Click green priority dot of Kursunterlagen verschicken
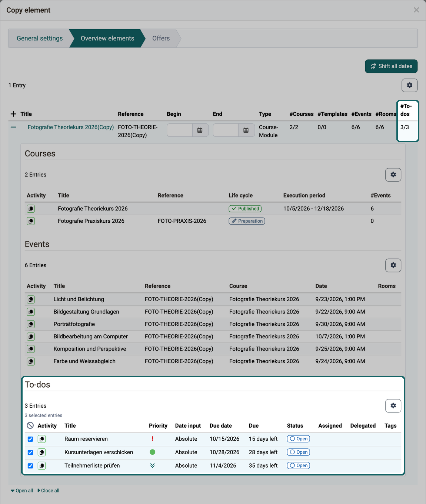Image resolution: width=426 pixels, height=504 pixels. 152,452
